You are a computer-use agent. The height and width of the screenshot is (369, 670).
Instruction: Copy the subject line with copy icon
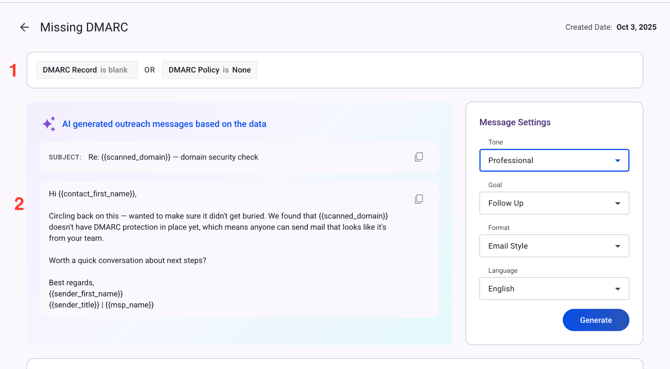(419, 157)
